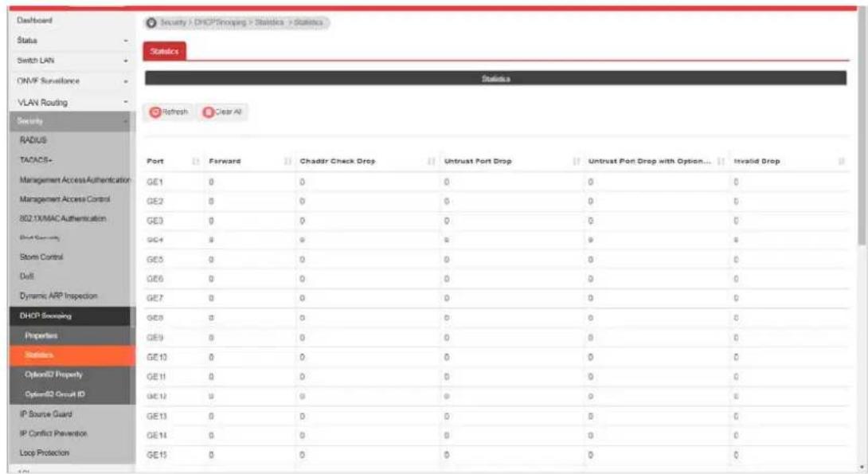Open 802.1X/MAC Authentication
Screen dimensions: 868x474
click(63, 219)
